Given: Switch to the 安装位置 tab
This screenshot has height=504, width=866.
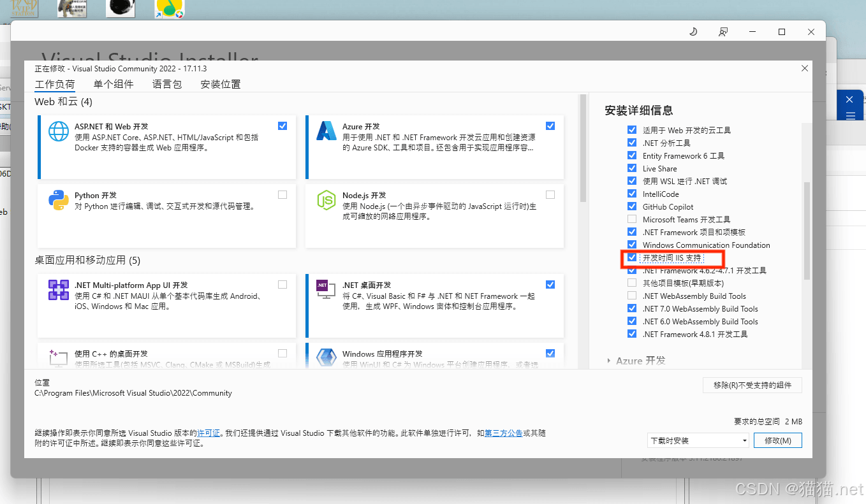Looking at the screenshot, I should (221, 84).
